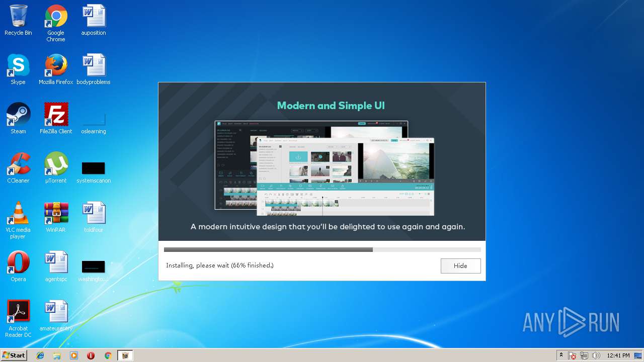
Task: Open Chrome from the taskbar
Action: pos(108,355)
